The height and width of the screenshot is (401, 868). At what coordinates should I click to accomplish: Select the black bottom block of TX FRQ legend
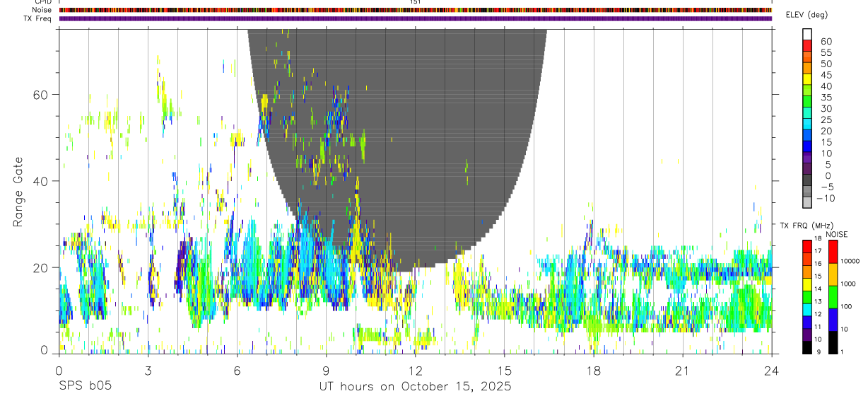point(807,347)
